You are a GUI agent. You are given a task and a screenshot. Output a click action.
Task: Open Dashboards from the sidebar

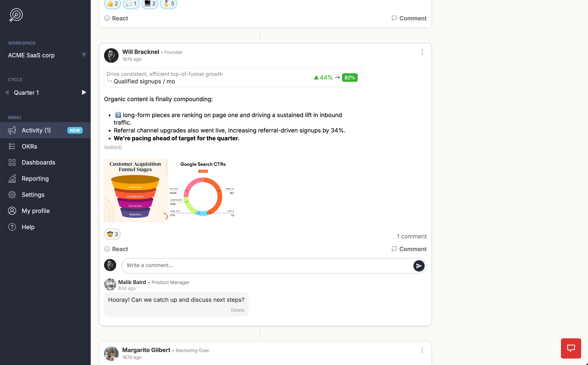point(45,163)
